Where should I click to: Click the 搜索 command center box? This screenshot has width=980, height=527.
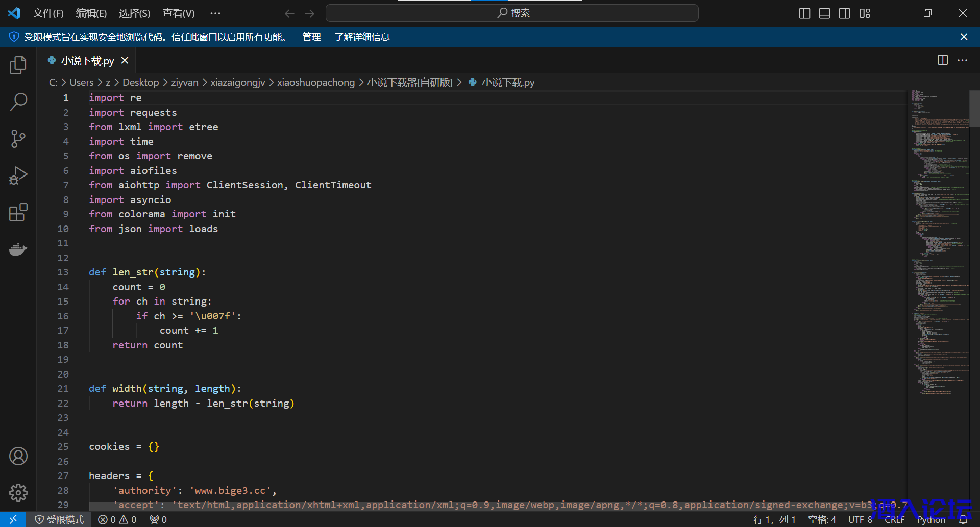coord(512,13)
